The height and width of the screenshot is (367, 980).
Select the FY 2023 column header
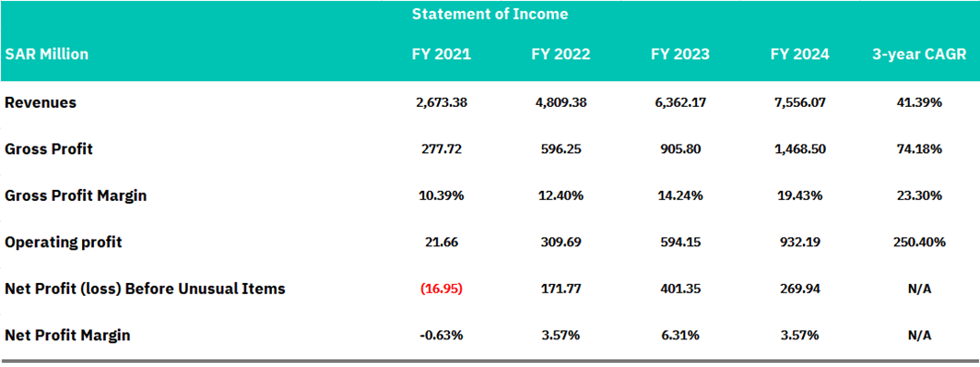pyautogui.click(x=680, y=54)
